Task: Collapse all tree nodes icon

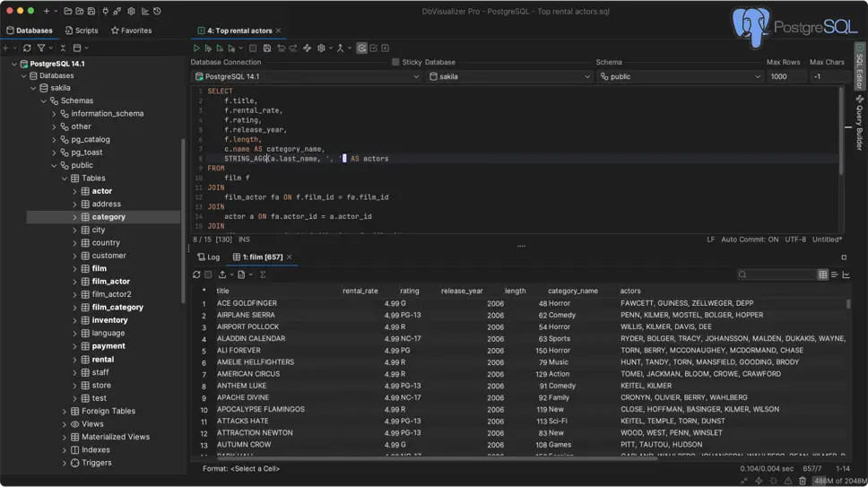Action: pyautogui.click(x=63, y=48)
